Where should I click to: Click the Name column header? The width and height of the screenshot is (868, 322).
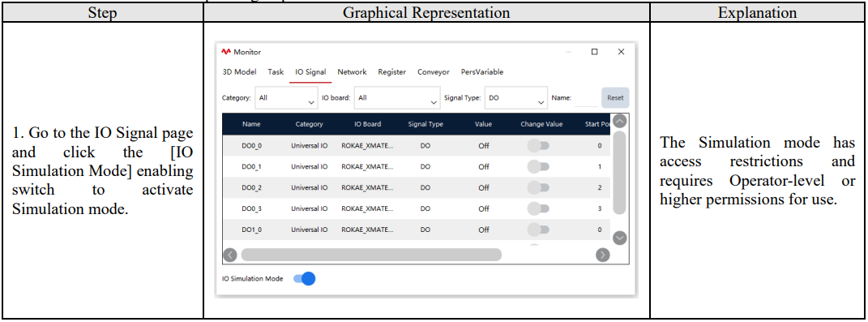pos(251,124)
